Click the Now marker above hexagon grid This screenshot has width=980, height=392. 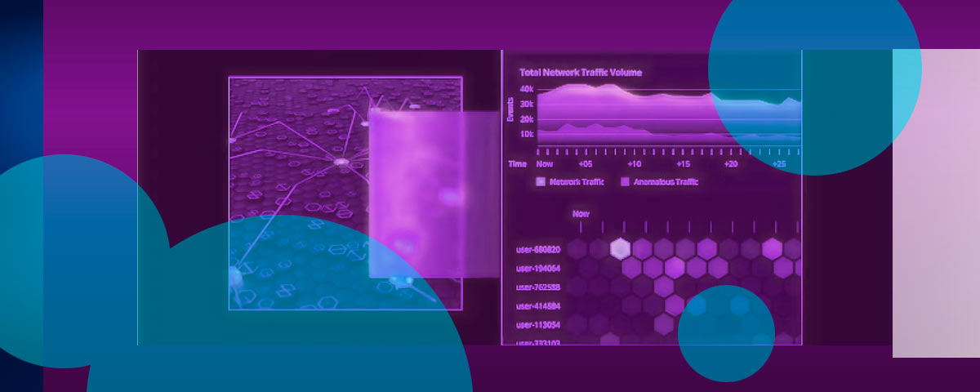[x=581, y=214]
